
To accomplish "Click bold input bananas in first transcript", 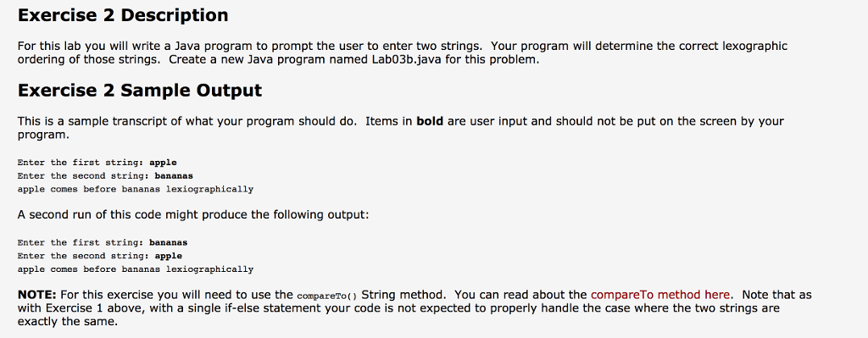I will (x=174, y=176).
